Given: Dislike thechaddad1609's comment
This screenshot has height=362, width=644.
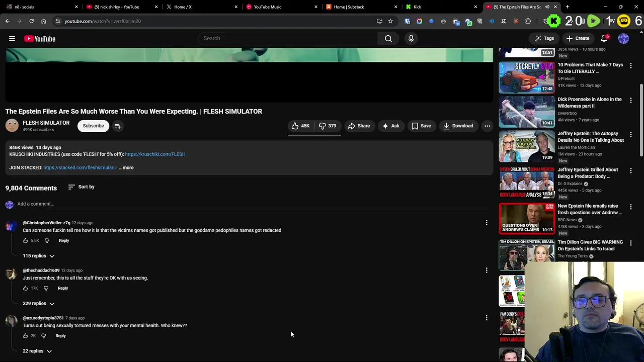Looking at the screenshot, I should (46, 288).
